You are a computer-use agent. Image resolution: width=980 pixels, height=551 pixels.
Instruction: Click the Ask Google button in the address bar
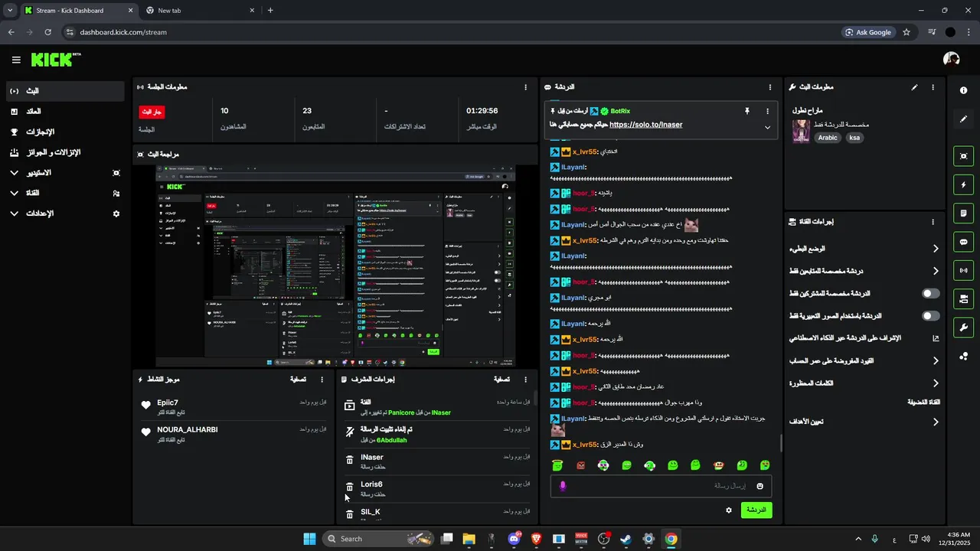point(867,32)
